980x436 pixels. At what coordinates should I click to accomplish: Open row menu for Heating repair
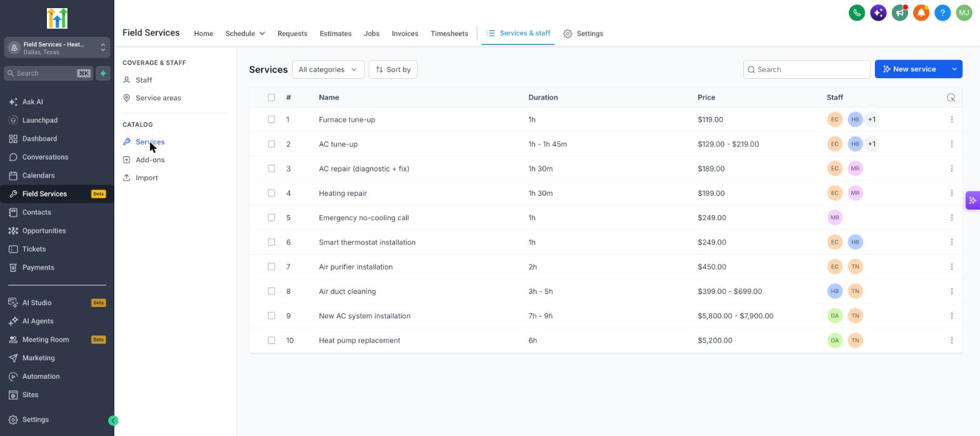tap(951, 193)
